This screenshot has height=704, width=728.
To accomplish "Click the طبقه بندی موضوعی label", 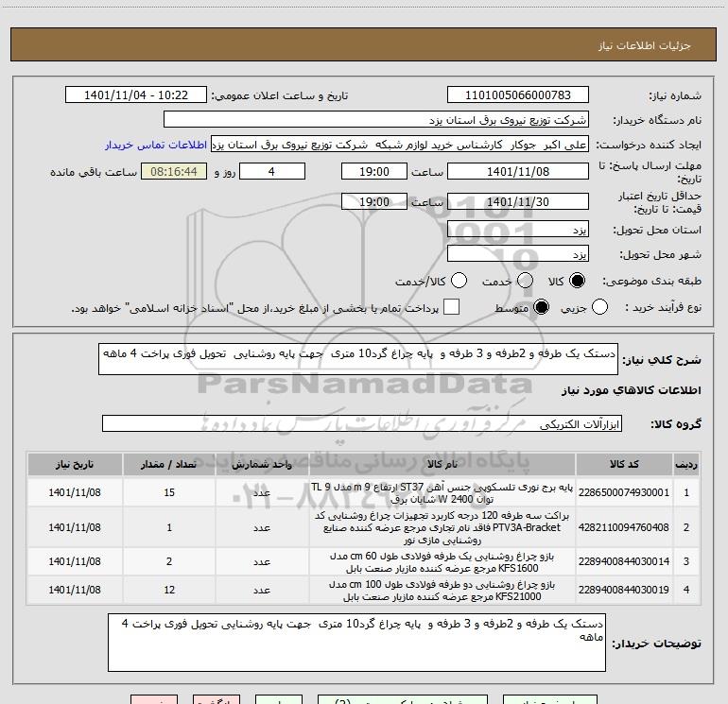I will [x=651, y=282].
